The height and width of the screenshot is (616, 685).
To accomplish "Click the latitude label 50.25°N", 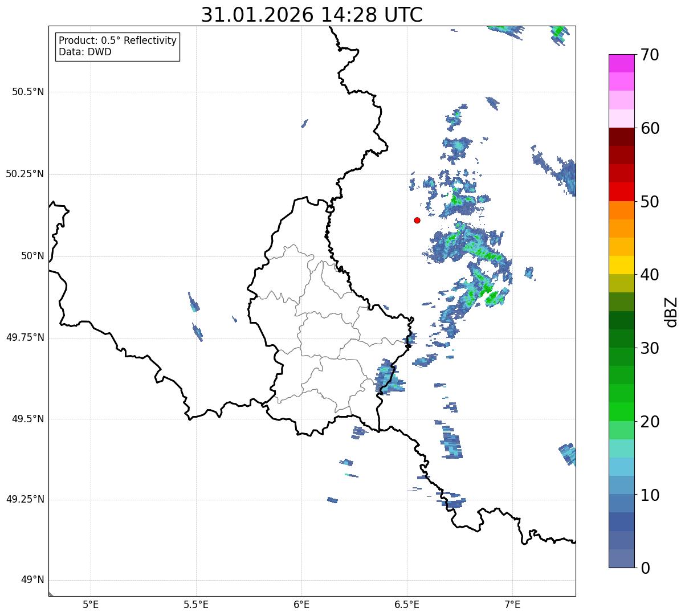I will pyautogui.click(x=25, y=174).
